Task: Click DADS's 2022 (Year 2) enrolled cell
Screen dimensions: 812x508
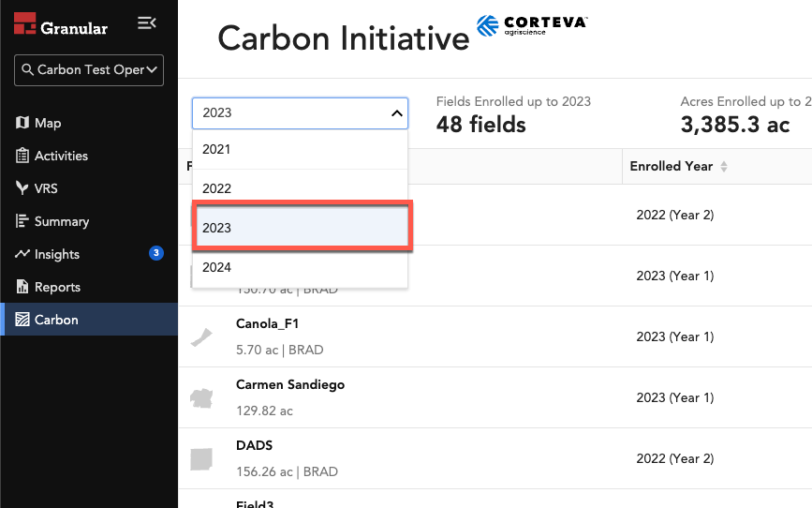Action: click(x=674, y=458)
